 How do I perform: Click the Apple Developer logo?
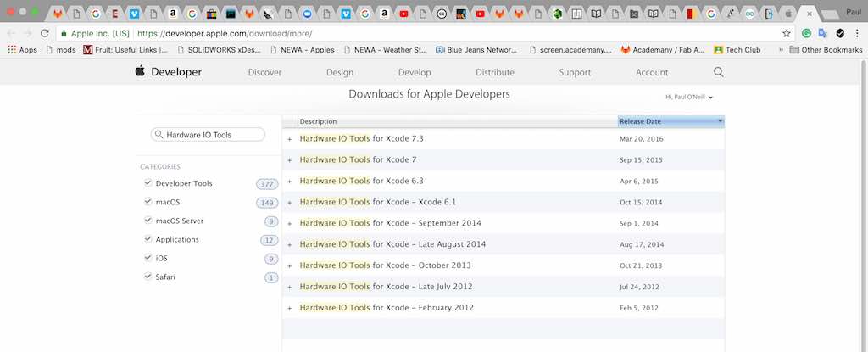pyautogui.click(x=169, y=71)
